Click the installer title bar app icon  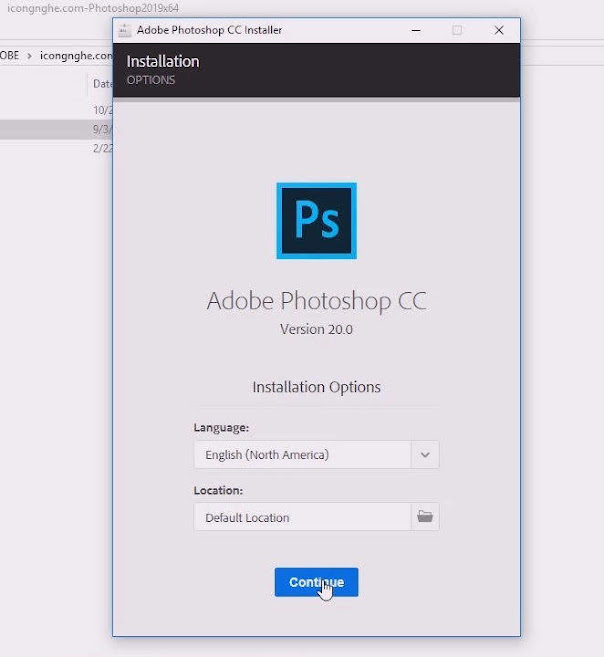point(124,31)
